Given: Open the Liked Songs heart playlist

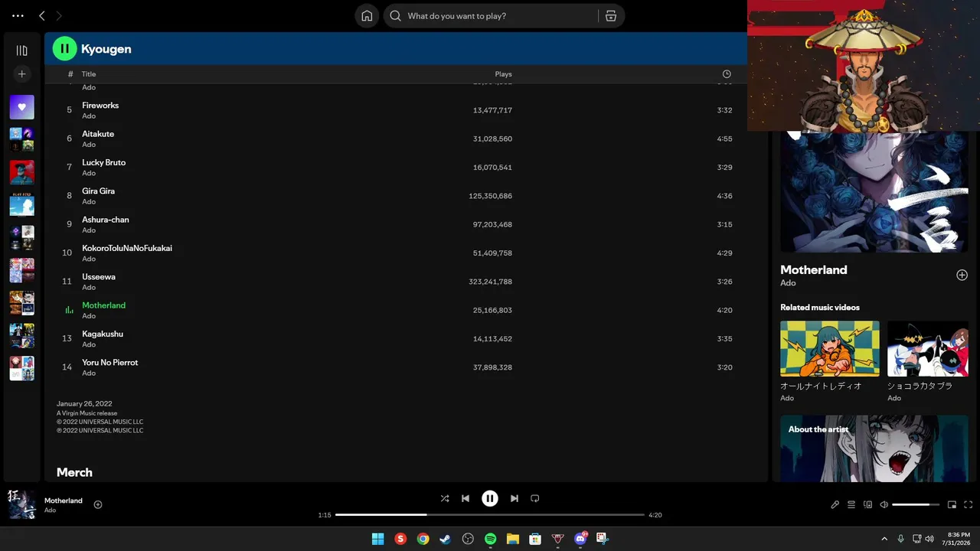Looking at the screenshot, I should click(x=21, y=107).
